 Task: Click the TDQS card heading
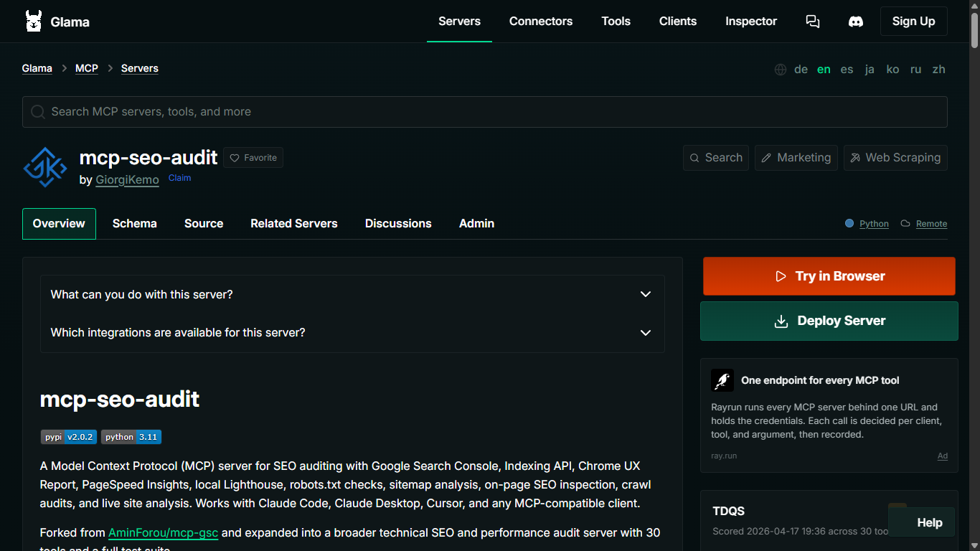tap(728, 512)
